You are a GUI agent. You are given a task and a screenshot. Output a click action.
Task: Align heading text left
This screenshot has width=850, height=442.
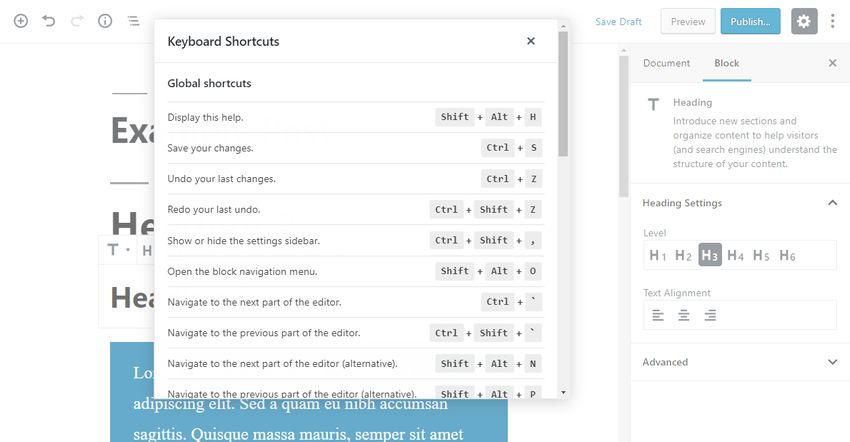pyautogui.click(x=658, y=315)
